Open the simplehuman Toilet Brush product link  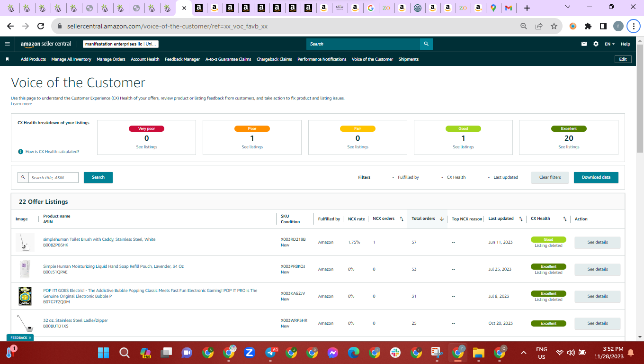99,239
